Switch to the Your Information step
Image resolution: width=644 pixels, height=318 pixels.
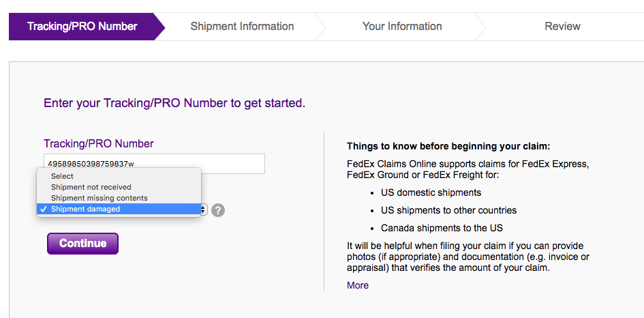[402, 27]
